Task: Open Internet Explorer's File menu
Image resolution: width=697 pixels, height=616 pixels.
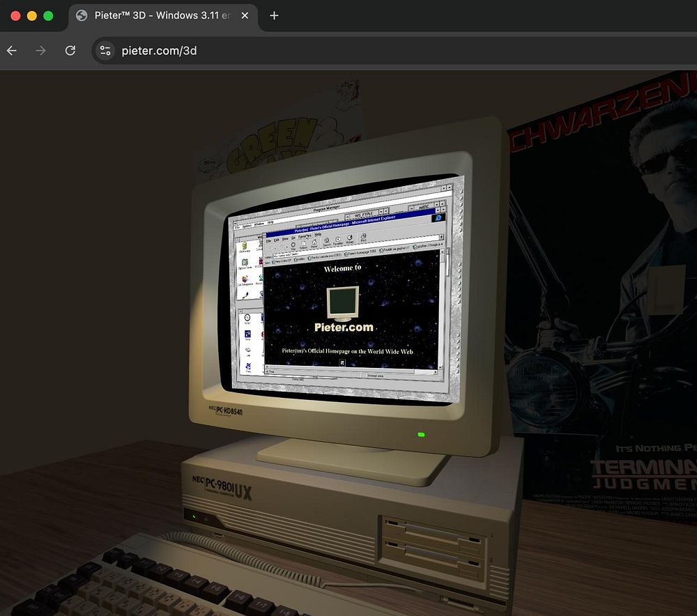Action: pyautogui.click(x=268, y=241)
